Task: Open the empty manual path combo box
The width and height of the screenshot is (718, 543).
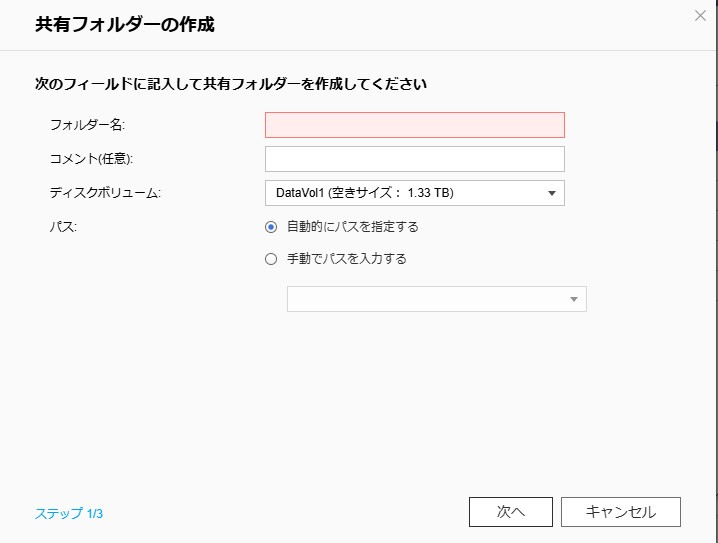Action: 437,299
